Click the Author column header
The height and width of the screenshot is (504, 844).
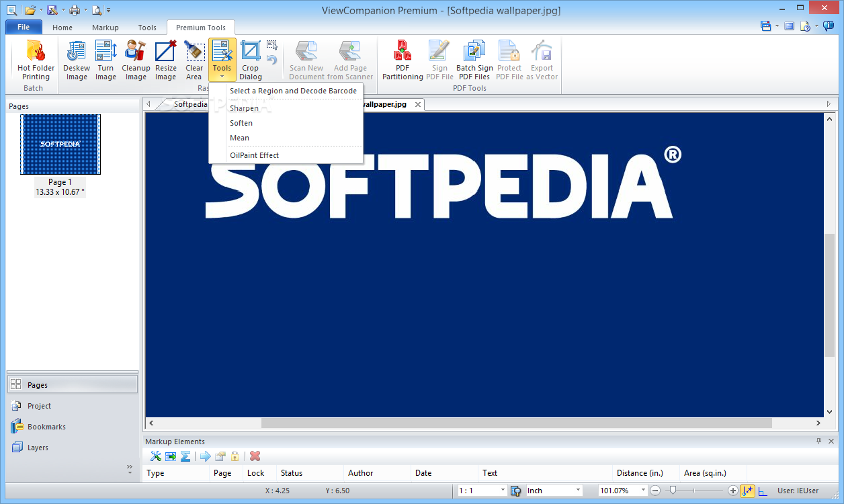click(x=377, y=473)
